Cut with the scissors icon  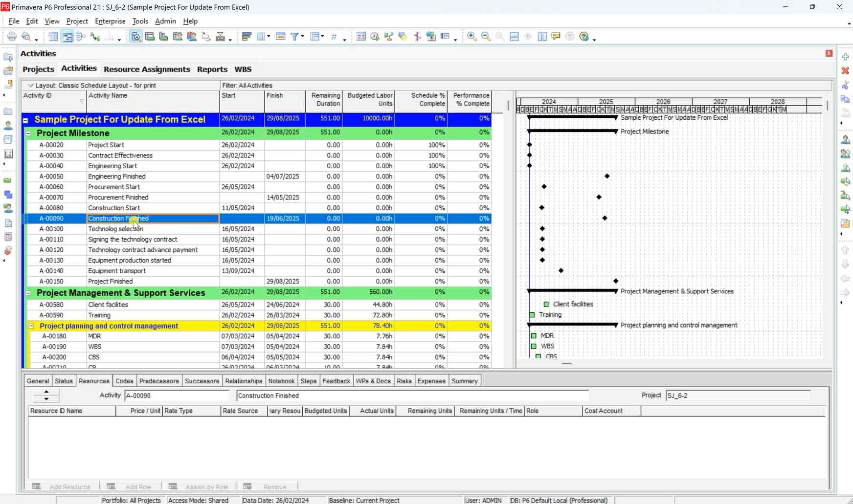845,85
